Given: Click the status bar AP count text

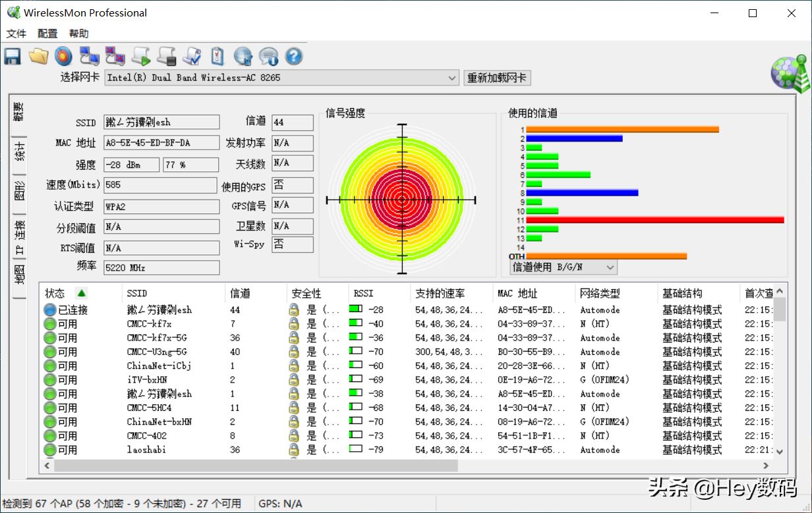Looking at the screenshot, I should 122,504.
